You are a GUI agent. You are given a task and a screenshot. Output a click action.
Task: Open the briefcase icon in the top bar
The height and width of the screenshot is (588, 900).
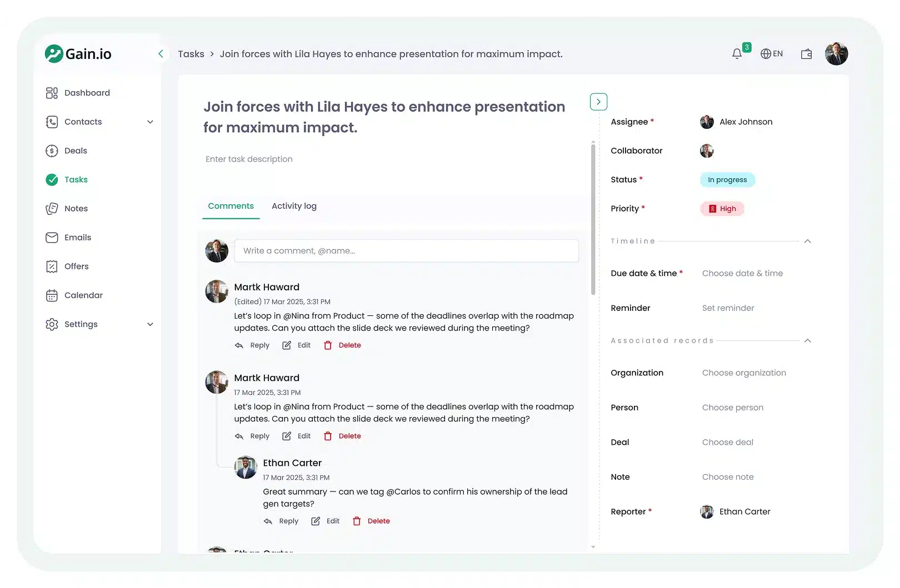point(806,53)
